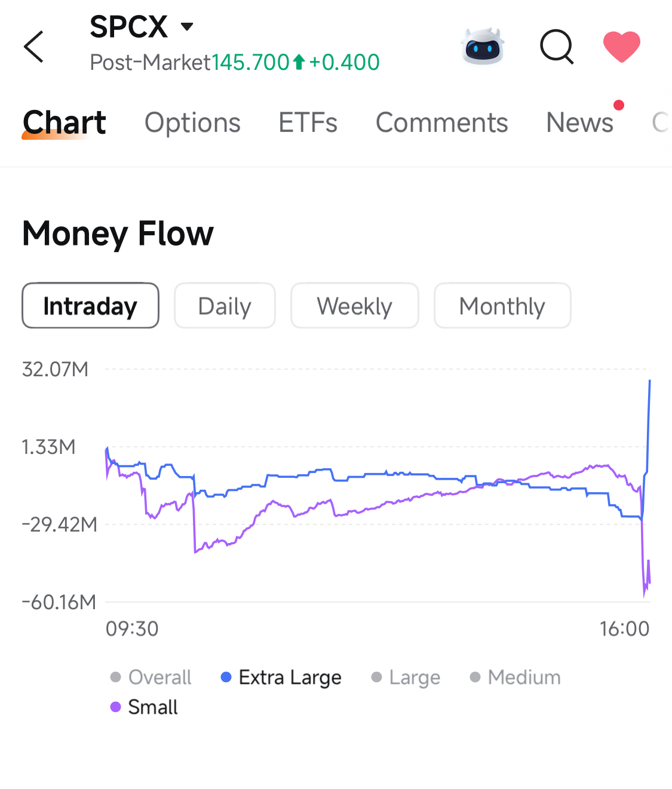672x789 pixels.
Task: Tap the post-market price 145.700
Action: click(250, 62)
